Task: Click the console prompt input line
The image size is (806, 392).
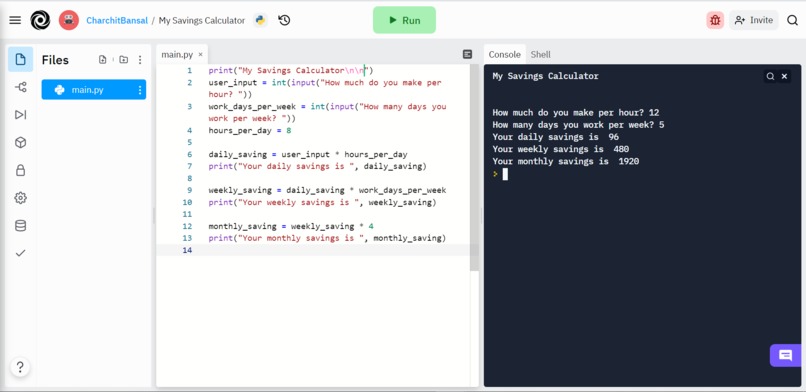Action: [642, 174]
